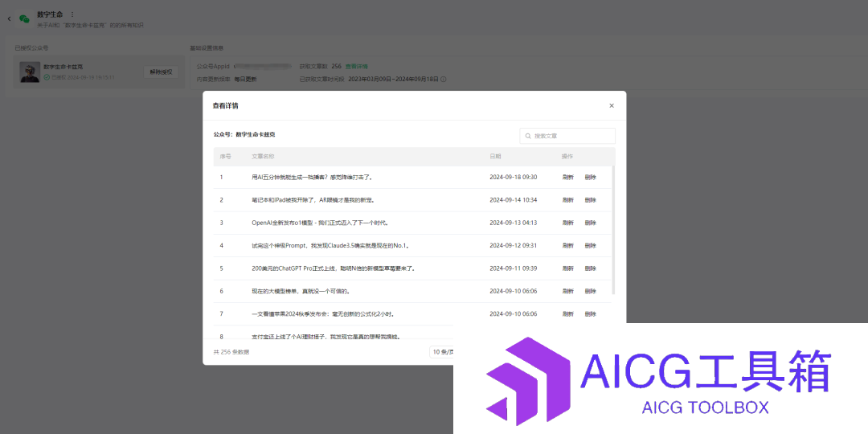This screenshot has height=434, width=868.
Task: Click the date 2024-09-13 04:13
Action: tap(513, 223)
